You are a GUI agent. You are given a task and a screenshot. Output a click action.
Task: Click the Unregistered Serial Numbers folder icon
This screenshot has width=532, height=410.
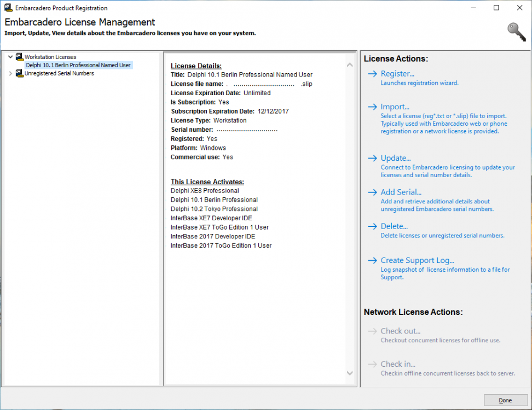(20, 73)
